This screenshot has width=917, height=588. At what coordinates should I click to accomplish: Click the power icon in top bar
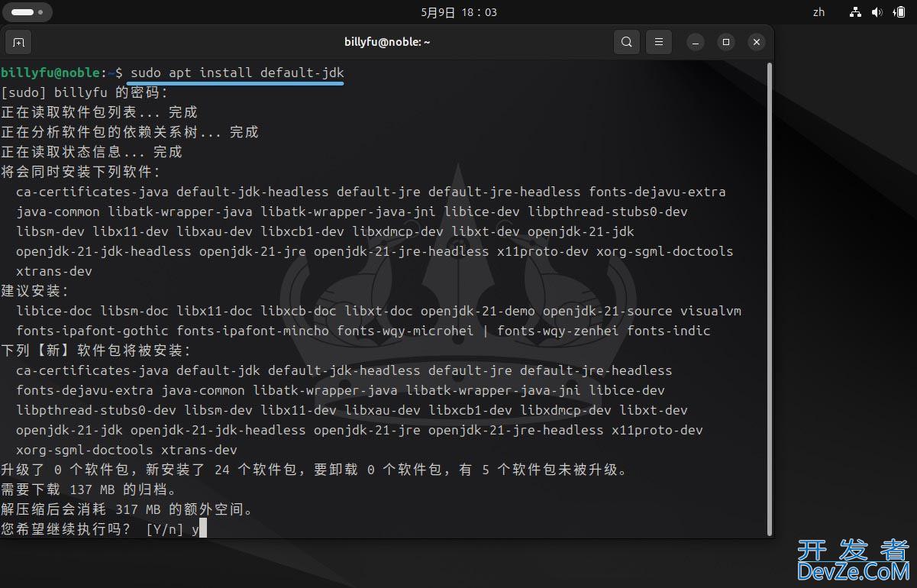898,12
